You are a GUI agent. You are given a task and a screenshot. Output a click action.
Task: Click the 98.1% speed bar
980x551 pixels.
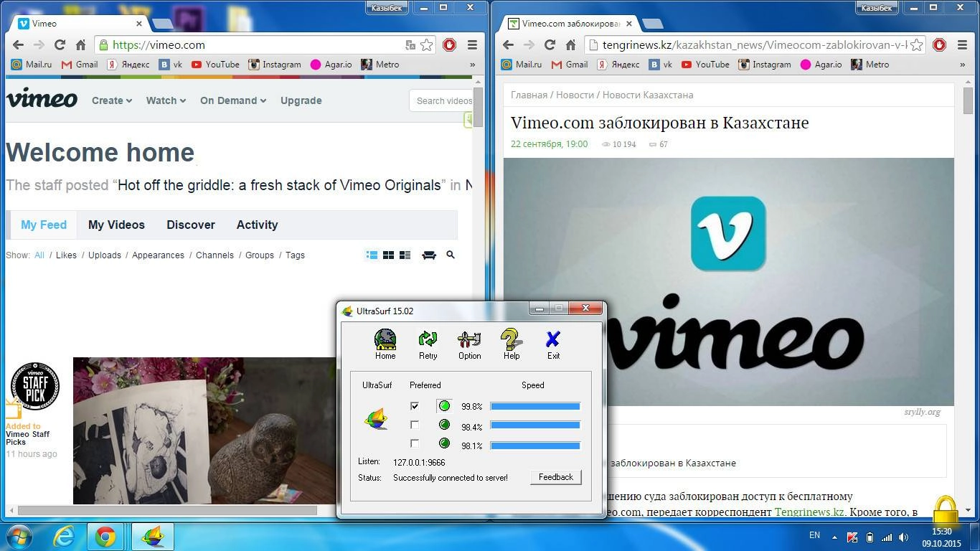pyautogui.click(x=535, y=445)
